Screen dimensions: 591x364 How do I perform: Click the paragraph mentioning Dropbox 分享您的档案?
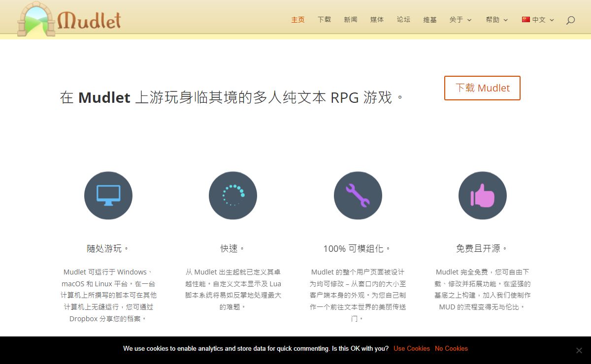108,295
